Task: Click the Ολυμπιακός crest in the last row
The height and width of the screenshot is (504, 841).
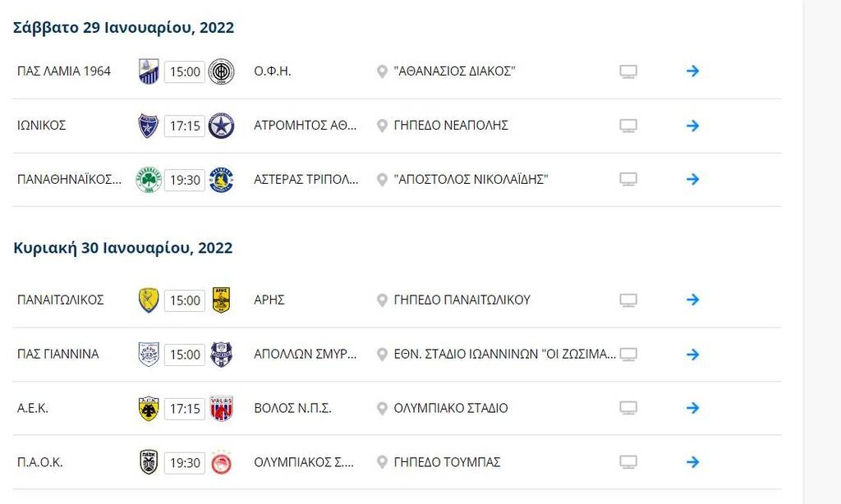Action: 220,462
